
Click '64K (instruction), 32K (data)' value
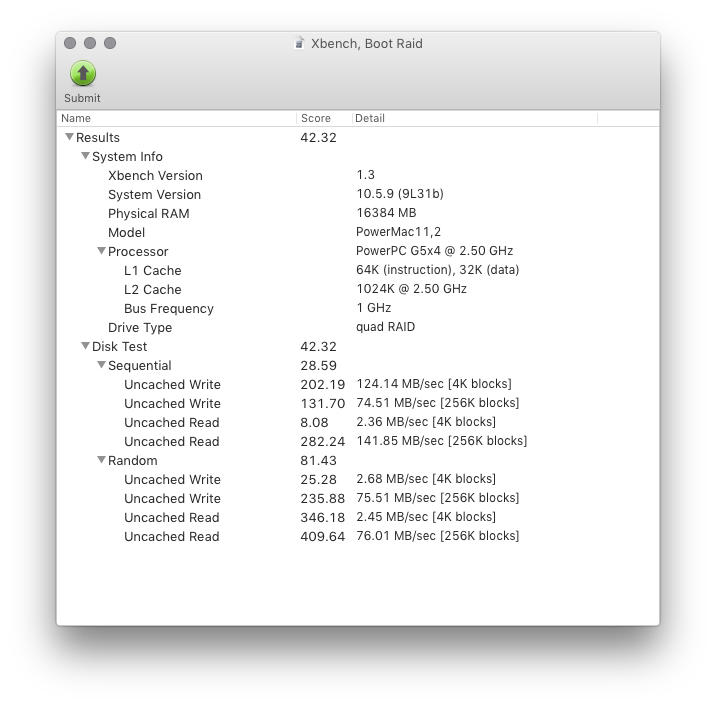pos(437,270)
